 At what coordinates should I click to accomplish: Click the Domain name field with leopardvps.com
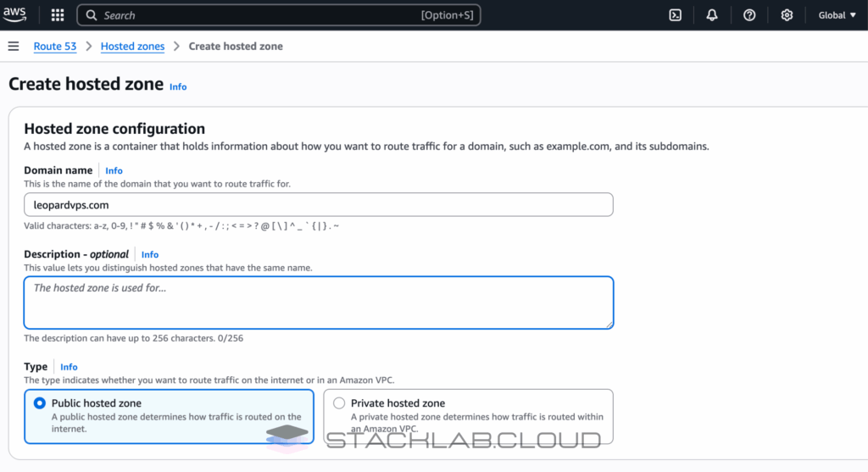(319, 205)
